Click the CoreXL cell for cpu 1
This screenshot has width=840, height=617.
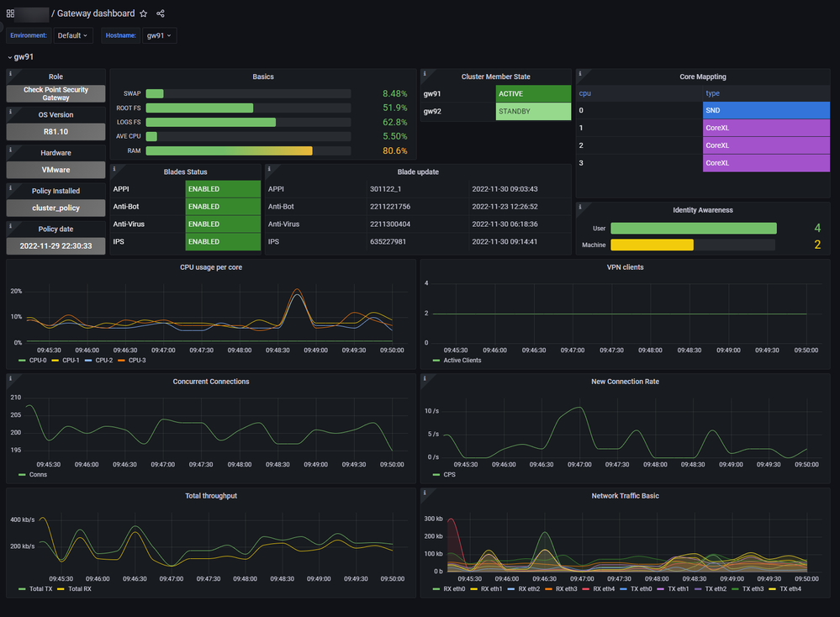[x=766, y=128]
